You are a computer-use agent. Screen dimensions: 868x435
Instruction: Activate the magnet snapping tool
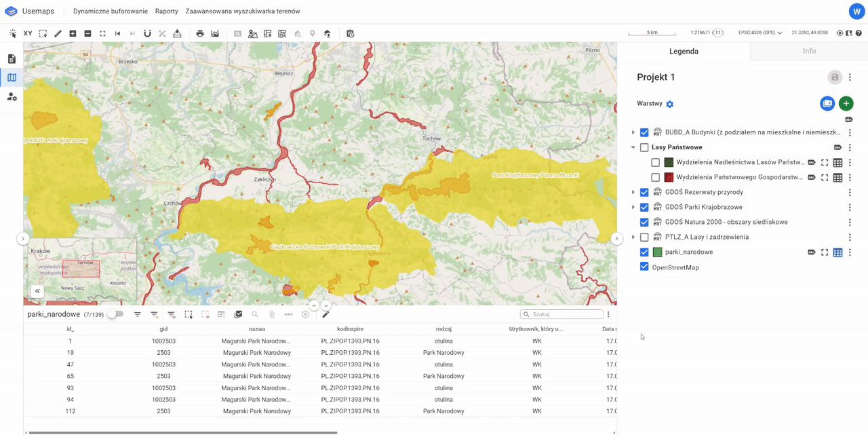(147, 33)
